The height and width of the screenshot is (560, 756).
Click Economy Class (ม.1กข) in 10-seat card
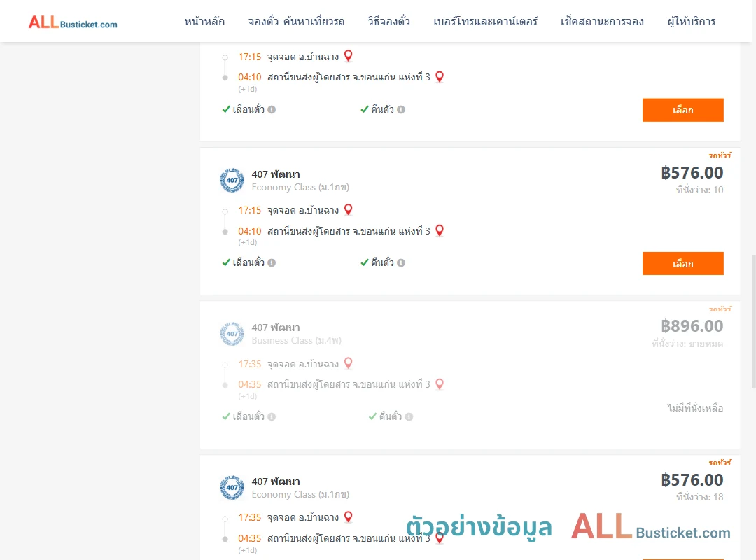300,187
